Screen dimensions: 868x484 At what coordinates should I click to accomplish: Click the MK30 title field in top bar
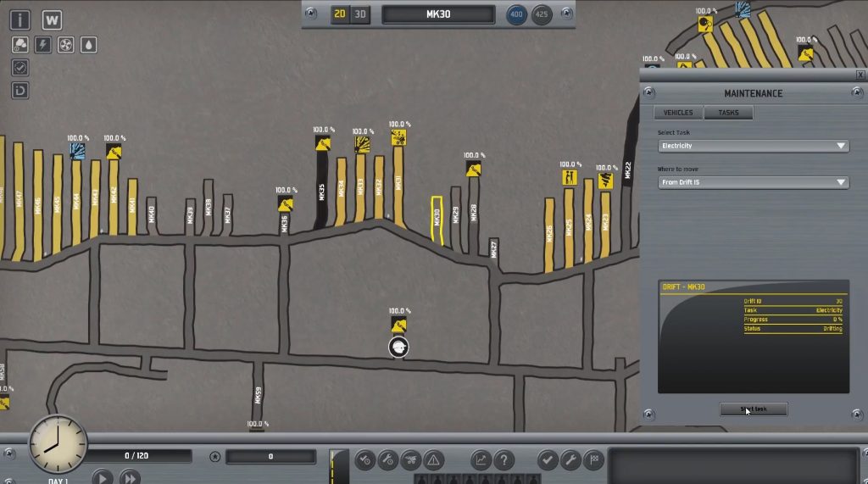point(438,14)
